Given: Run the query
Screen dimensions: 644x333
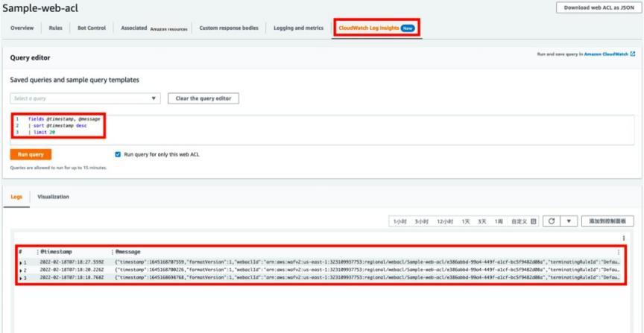Looking at the screenshot, I should (x=31, y=155).
